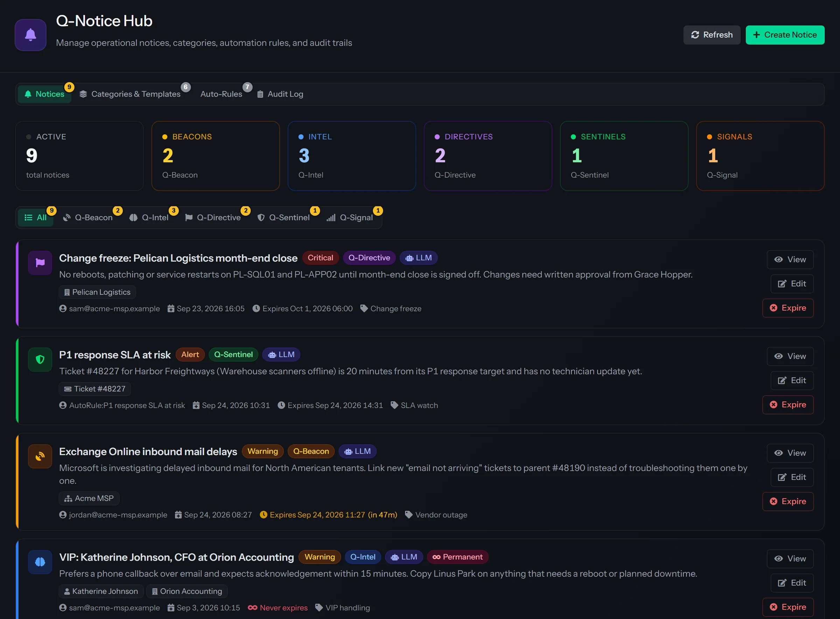Filter notices by Q-Directive
This screenshot has height=619, width=840.
tap(213, 217)
